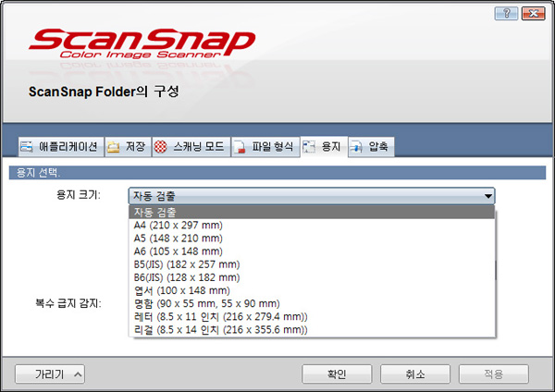Collapse the paper size dropdown arrow
This screenshot has width=555, height=392.
pos(487,196)
